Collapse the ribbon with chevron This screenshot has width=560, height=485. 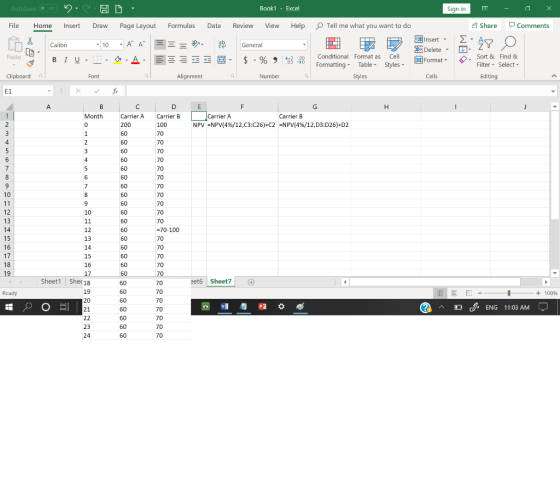(x=554, y=76)
